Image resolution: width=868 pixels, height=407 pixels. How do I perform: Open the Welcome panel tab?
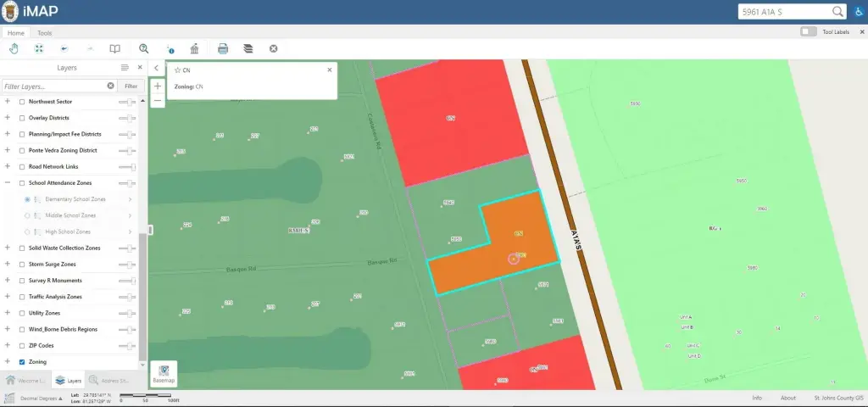point(25,381)
